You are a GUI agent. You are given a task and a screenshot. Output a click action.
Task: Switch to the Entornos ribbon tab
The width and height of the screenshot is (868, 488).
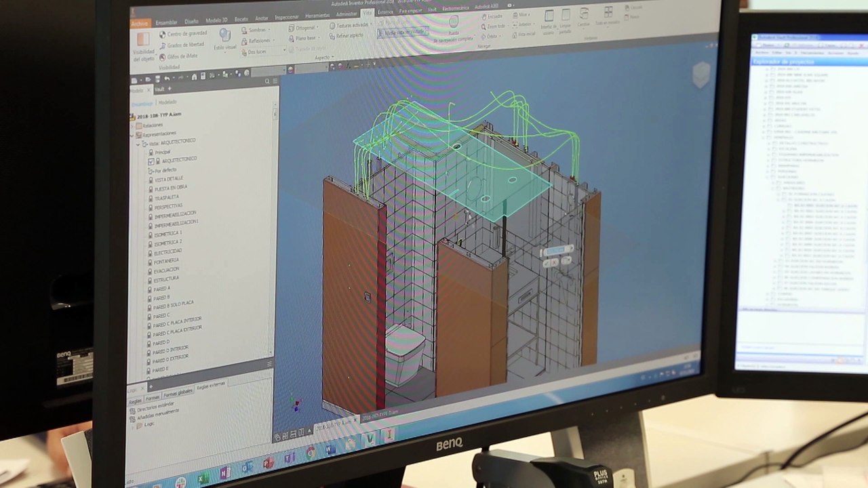385,12
